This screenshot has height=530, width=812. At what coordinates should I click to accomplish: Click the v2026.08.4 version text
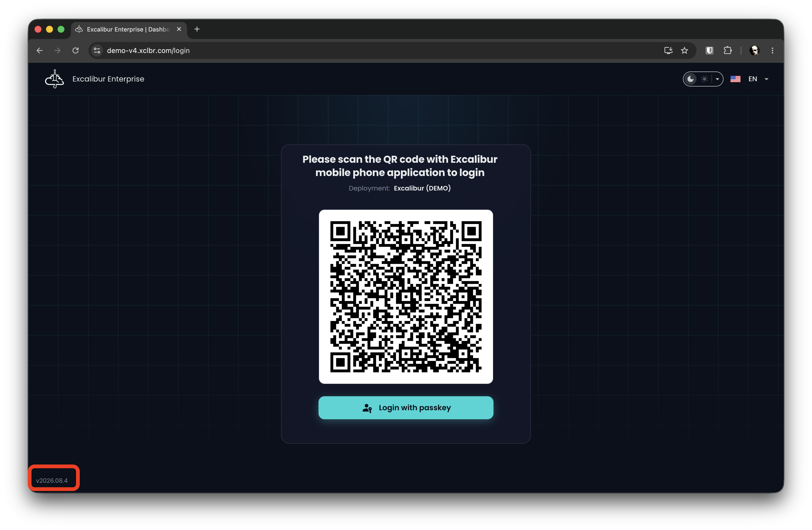point(52,480)
